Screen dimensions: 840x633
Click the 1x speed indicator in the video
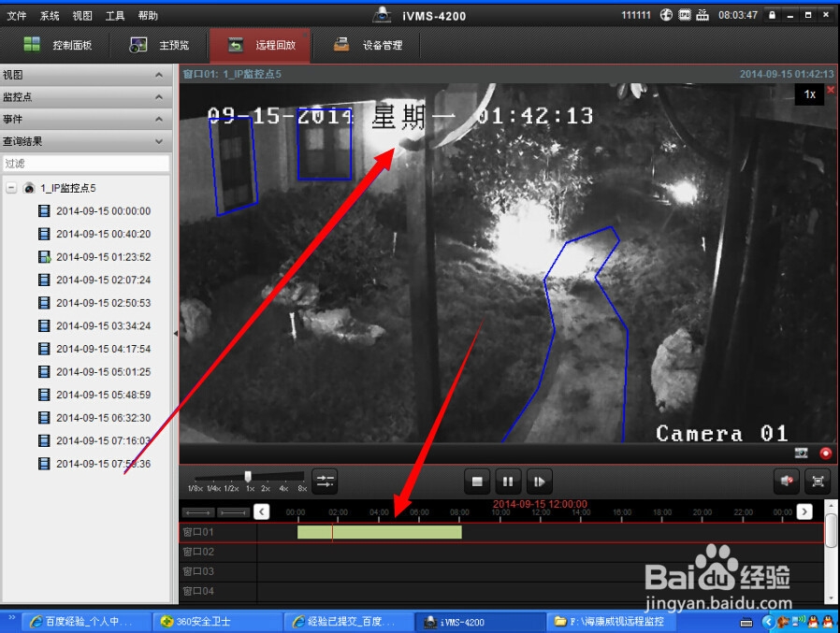tap(809, 94)
